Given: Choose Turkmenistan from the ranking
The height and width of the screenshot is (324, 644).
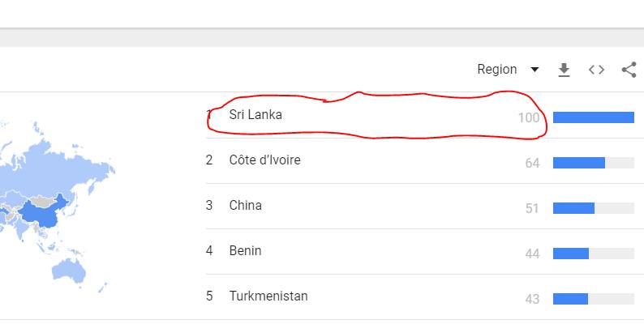Looking at the screenshot, I should pyautogui.click(x=268, y=296).
